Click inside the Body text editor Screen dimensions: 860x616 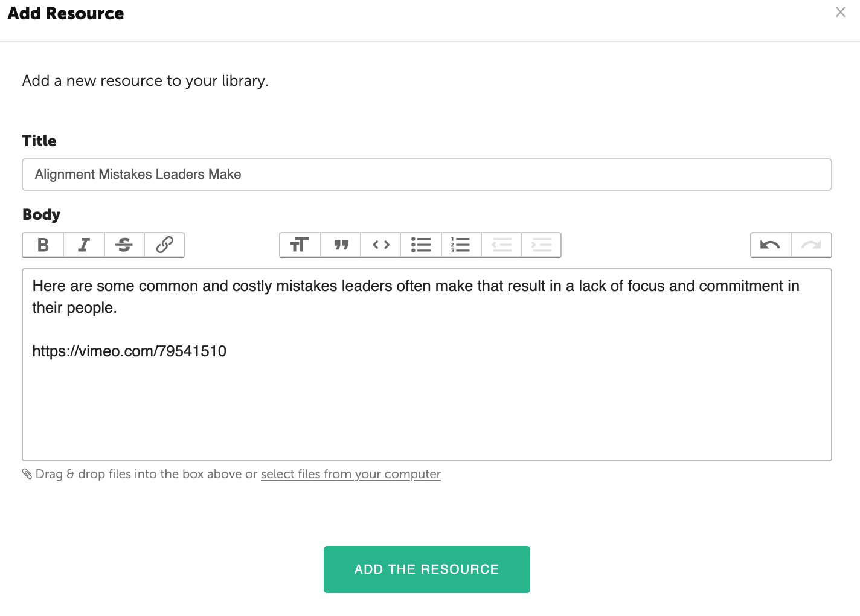click(x=427, y=365)
